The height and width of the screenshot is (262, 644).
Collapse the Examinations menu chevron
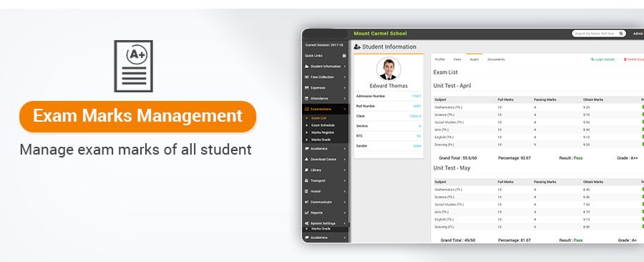(345, 110)
